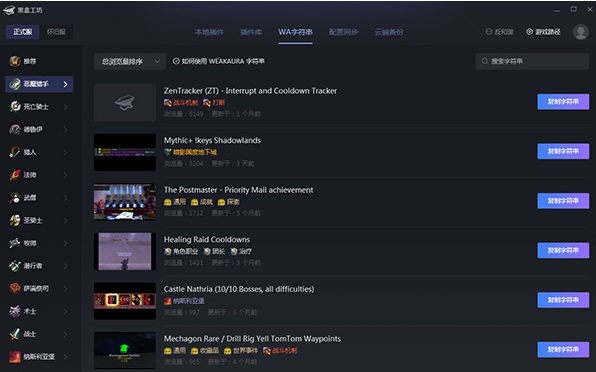This screenshot has width=596, height=372.
Task: Select the 法师 class icon
Action: pyautogui.click(x=15, y=175)
